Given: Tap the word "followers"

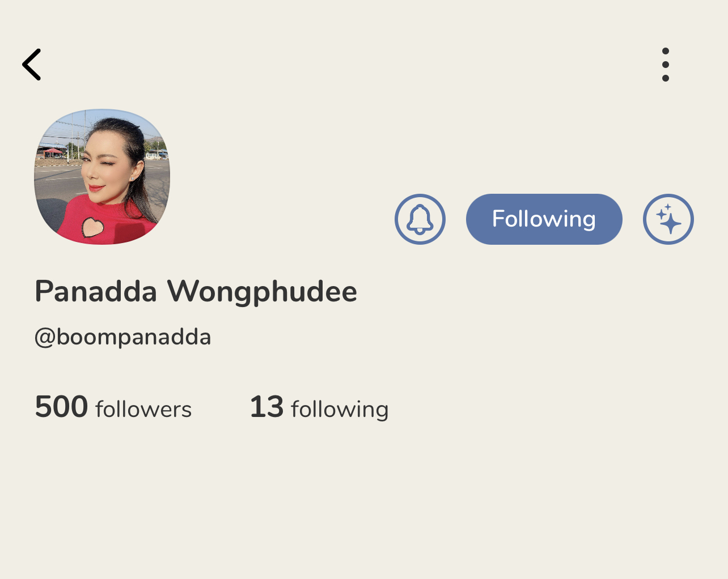Looking at the screenshot, I should (x=143, y=409).
